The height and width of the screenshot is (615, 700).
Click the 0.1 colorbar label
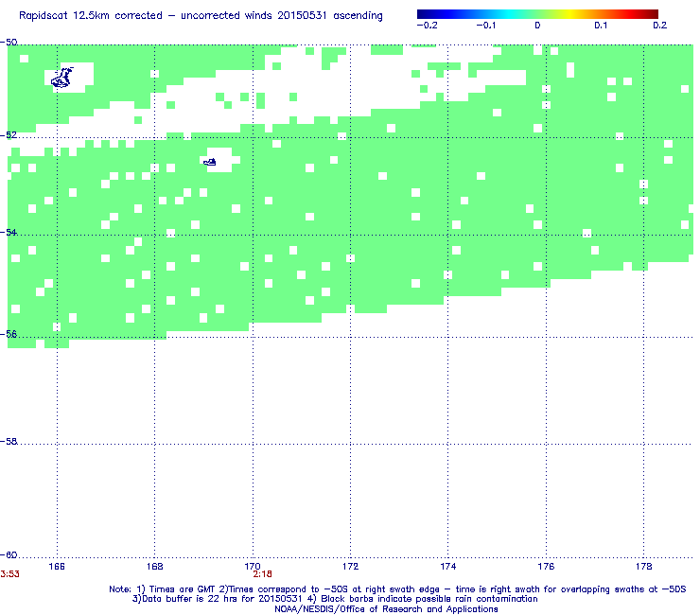pos(601,26)
